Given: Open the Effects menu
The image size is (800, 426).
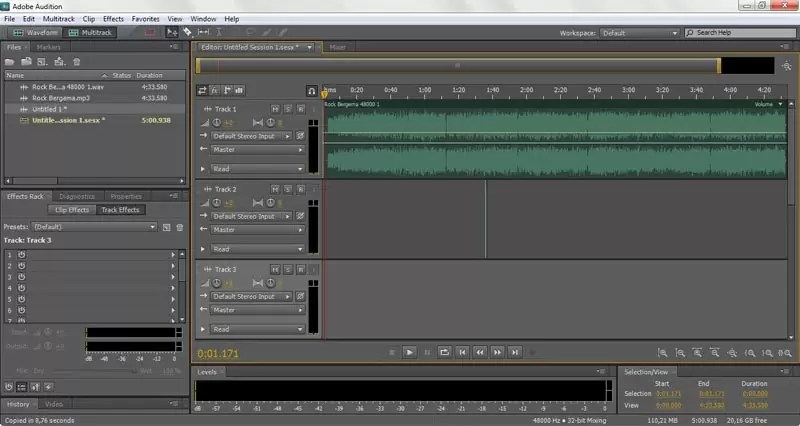Looking at the screenshot, I should click(x=113, y=18).
